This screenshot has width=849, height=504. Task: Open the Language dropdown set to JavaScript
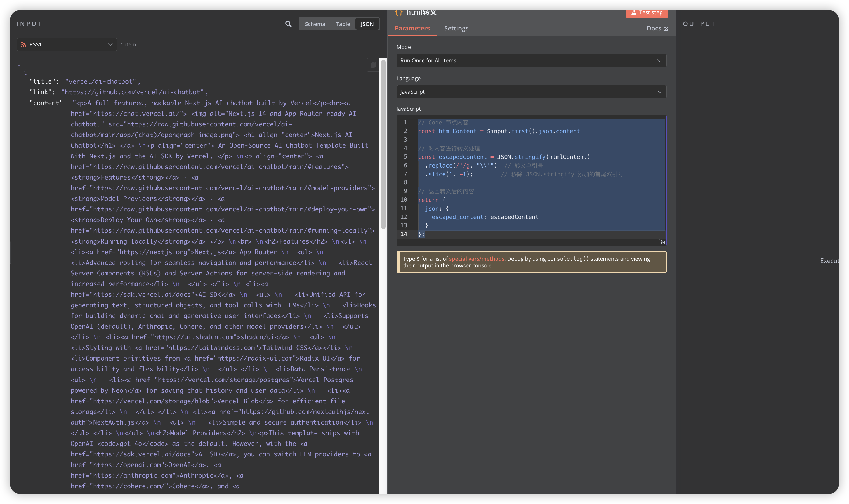point(531,92)
